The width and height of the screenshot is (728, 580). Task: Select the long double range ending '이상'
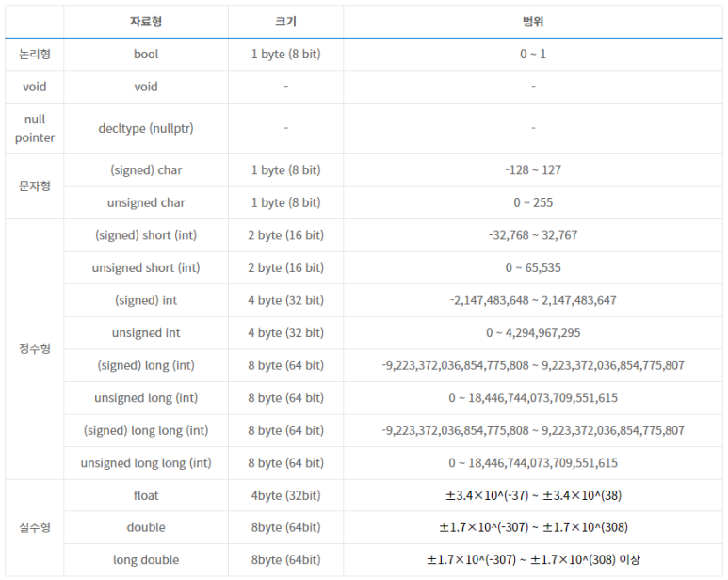pos(533,560)
